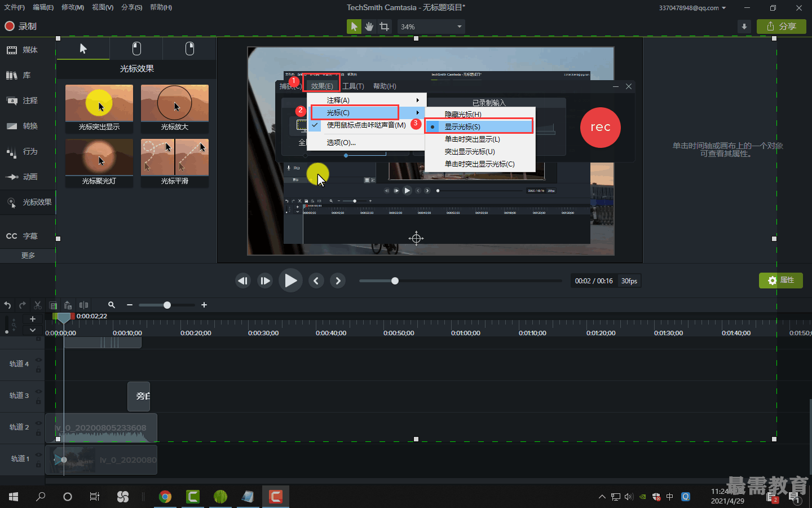The height and width of the screenshot is (508, 812).
Task: Zoom out the timeline with minus
Action: click(x=130, y=305)
